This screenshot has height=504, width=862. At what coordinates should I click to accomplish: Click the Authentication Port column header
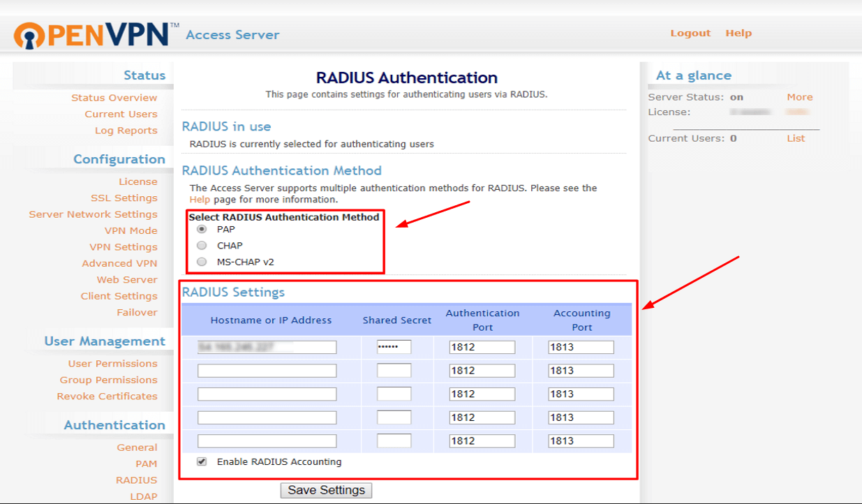482,320
